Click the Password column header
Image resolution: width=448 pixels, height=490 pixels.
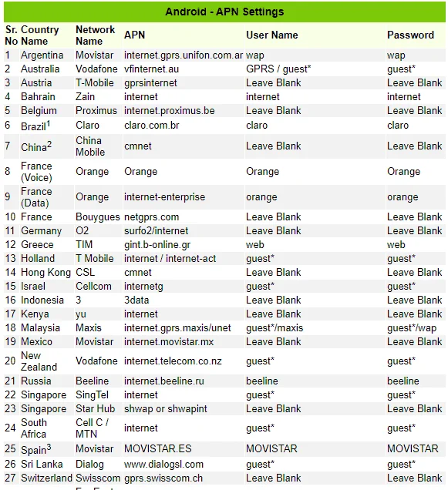tap(410, 35)
